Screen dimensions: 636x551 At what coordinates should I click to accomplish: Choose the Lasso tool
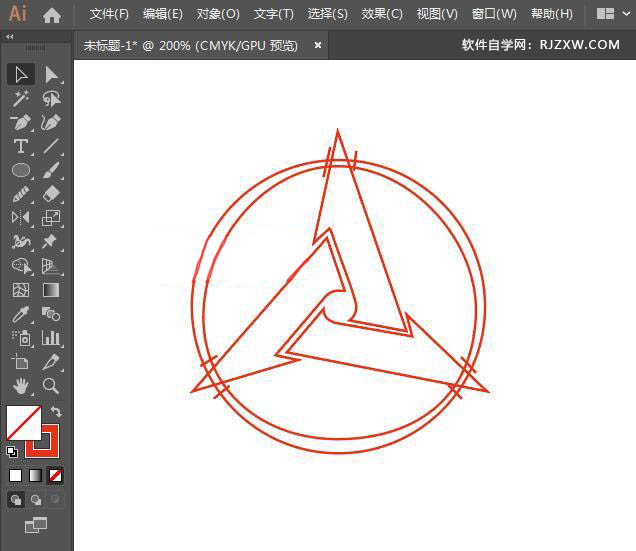click(51, 98)
